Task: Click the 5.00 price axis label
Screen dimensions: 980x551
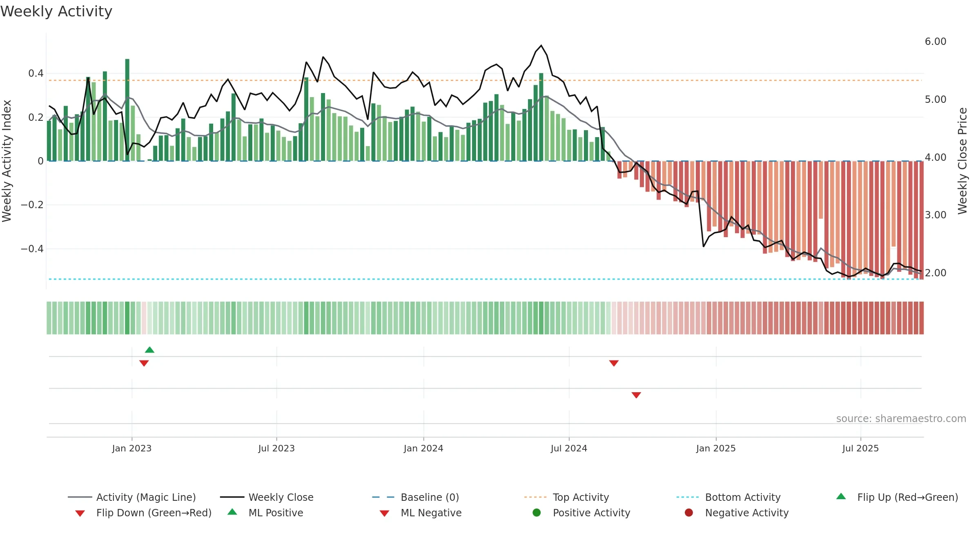Action: 935,99
